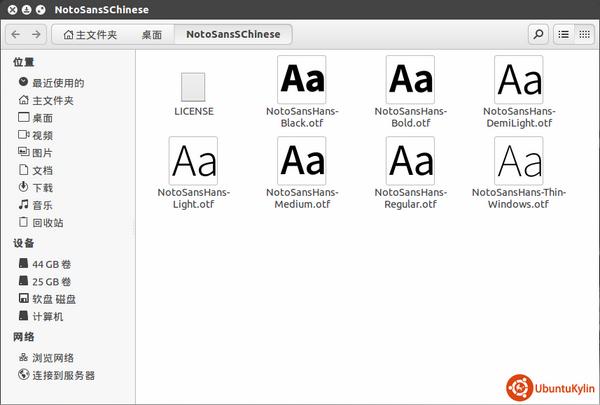600x405 pixels.
Task: Click the NotoSansHans-Regular.otf file name
Action: 411,198
